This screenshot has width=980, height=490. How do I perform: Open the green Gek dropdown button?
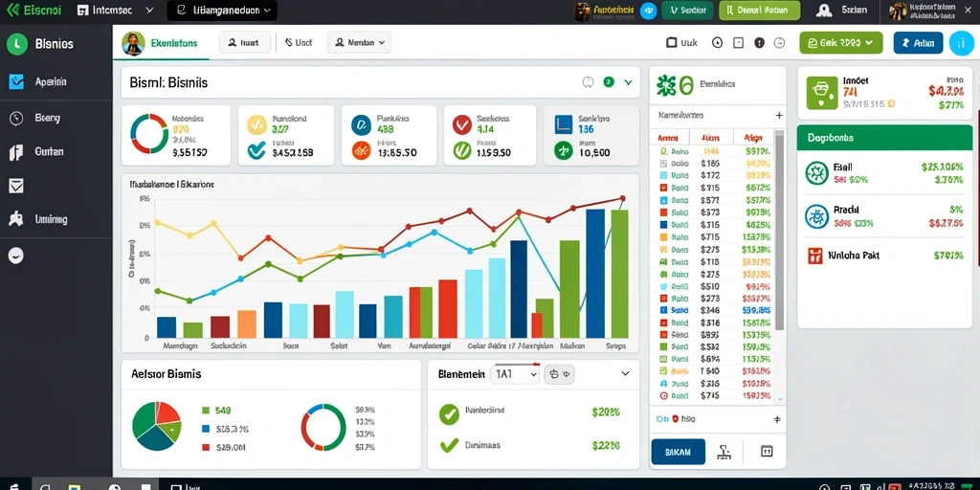pyautogui.click(x=840, y=42)
